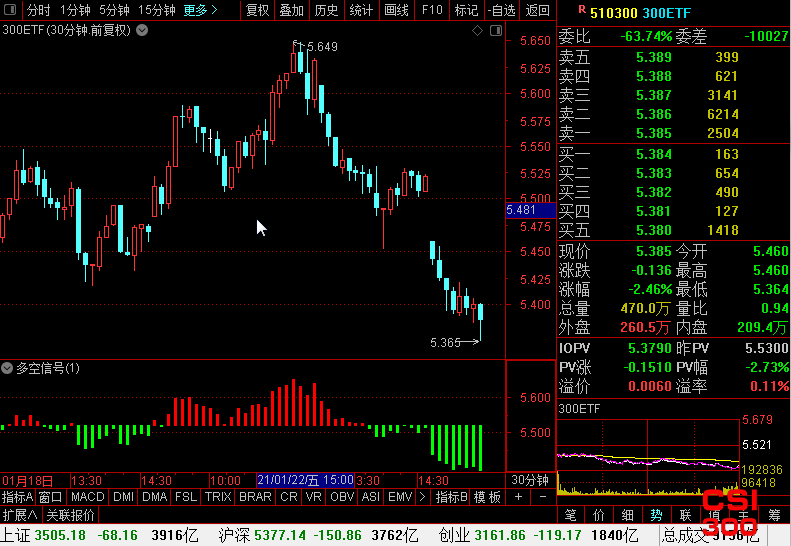Switch to the CR indicator

[289, 497]
